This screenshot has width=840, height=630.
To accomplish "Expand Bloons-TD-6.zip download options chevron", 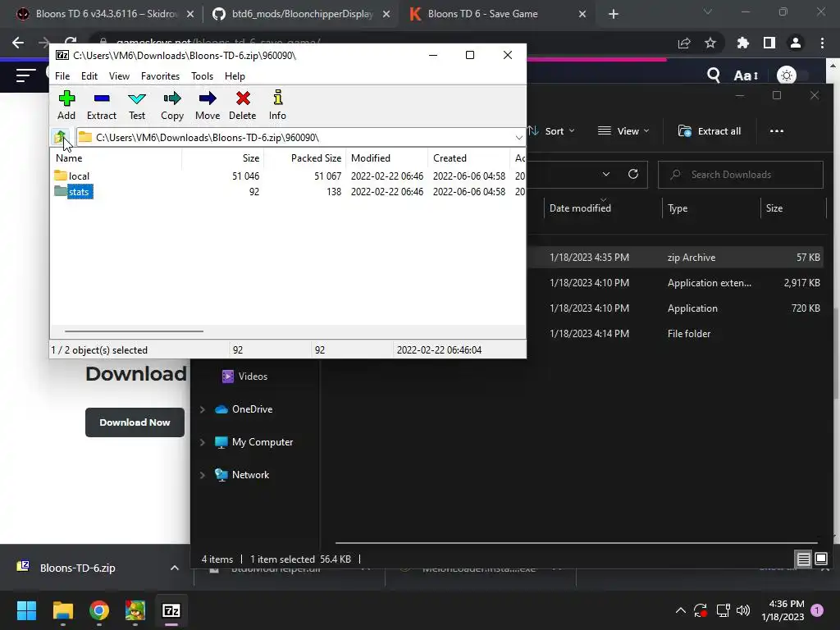I will click(175, 568).
